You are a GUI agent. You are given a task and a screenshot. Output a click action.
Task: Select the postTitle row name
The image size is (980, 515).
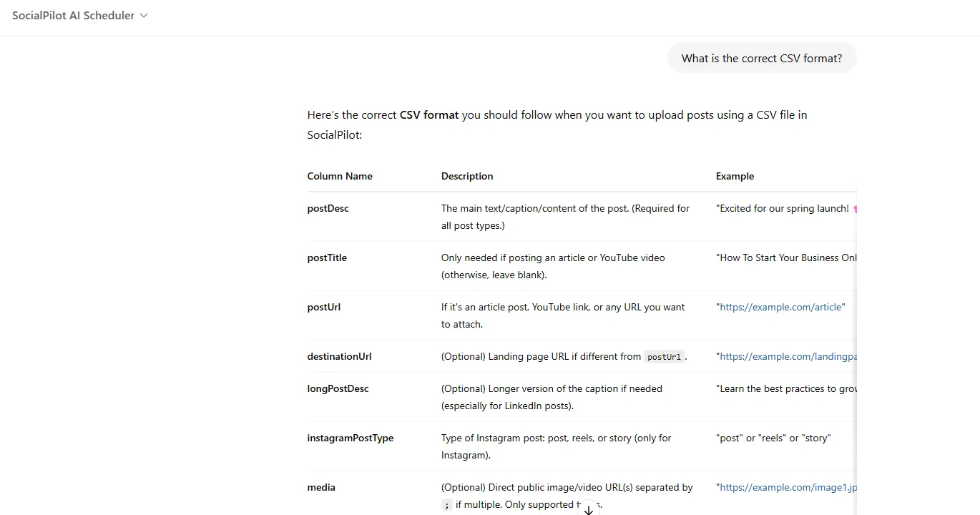point(327,257)
